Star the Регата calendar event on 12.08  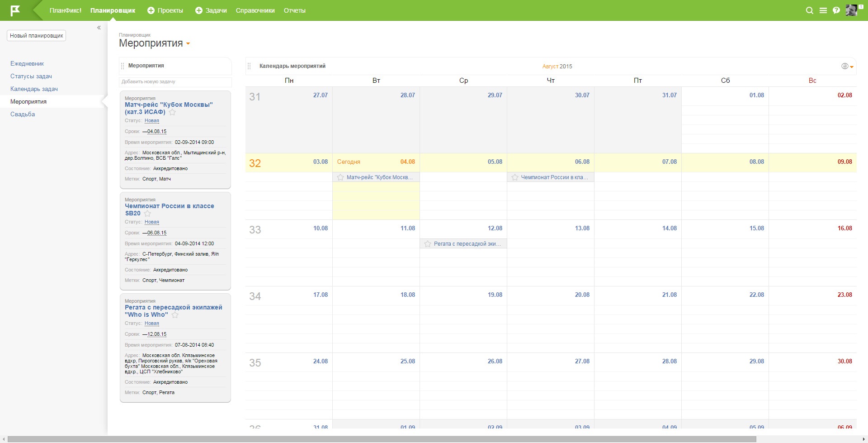tap(428, 244)
